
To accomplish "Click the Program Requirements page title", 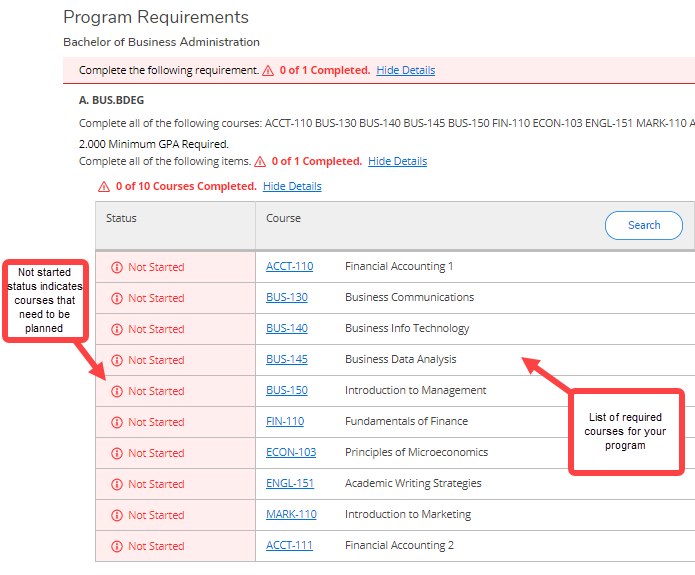I will [x=156, y=17].
